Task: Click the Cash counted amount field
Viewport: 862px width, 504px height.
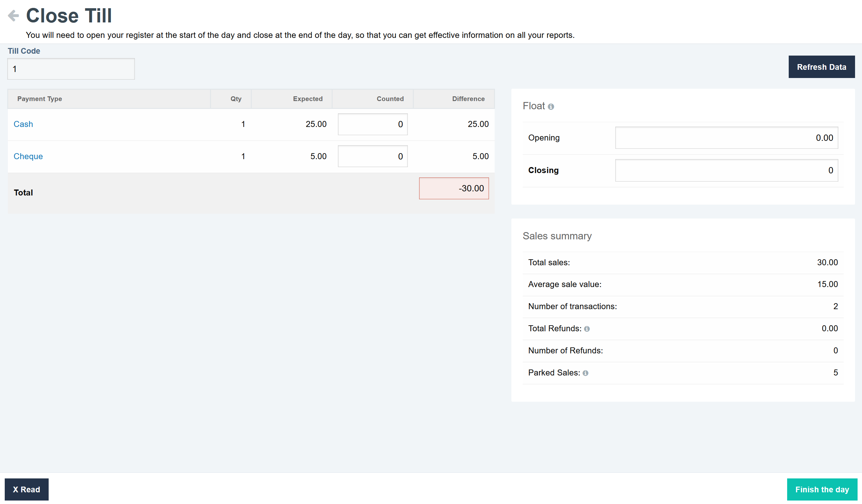Action: (x=372, y=124)
